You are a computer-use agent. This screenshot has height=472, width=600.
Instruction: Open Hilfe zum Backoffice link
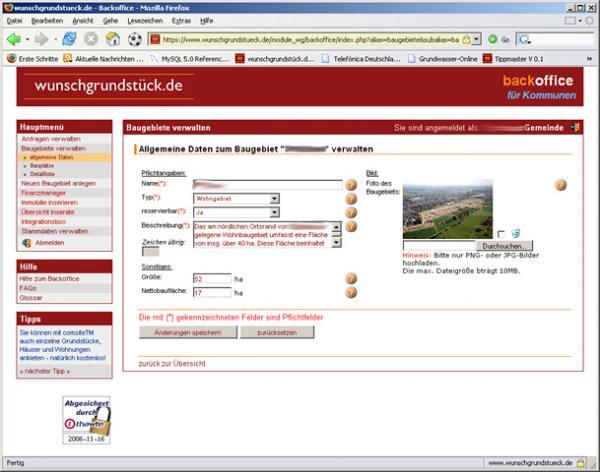coord(49,279)
